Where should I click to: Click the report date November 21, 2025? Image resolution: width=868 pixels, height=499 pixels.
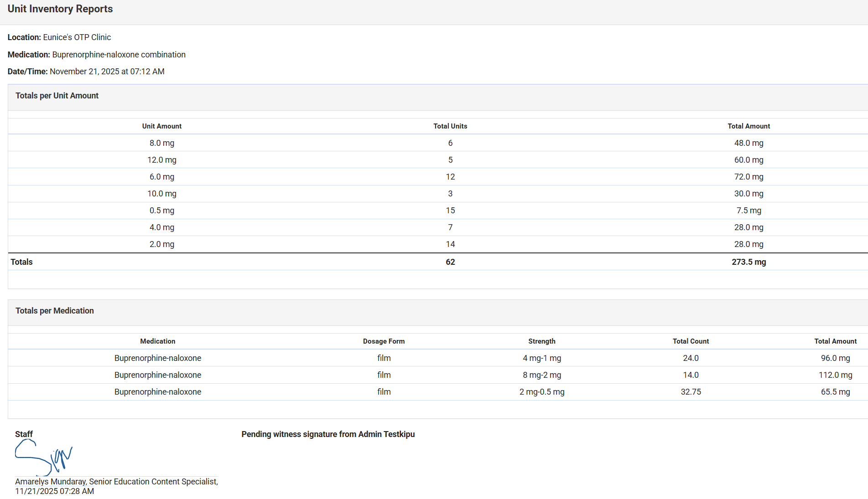[x=84, y=72]
